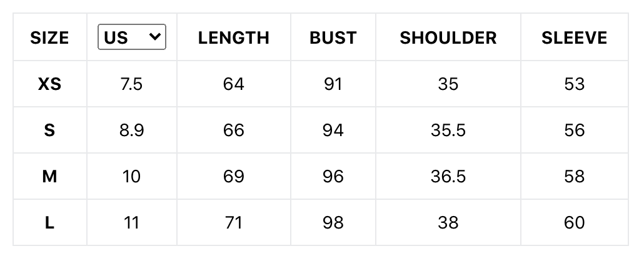This screenshot has height=266, width=644.
Task: Click the US size 7.5 cell
Action: coord(132,84)
